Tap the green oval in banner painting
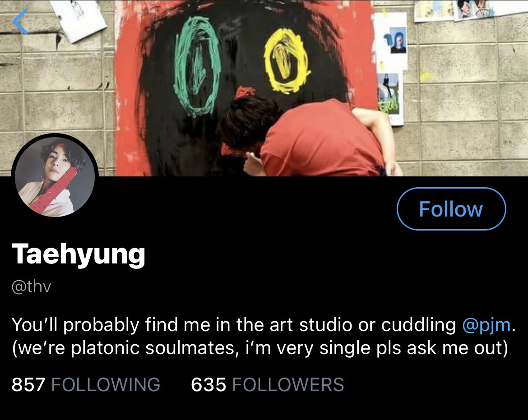Viewport: 528px width, 420px height. click(196, 66)
